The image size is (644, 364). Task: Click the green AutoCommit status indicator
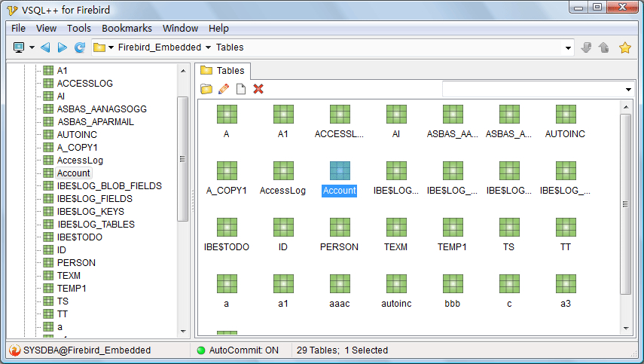click(201, 350)
